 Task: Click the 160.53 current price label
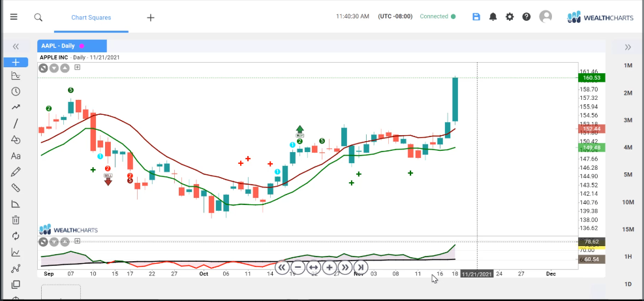[x=591, y=78]
